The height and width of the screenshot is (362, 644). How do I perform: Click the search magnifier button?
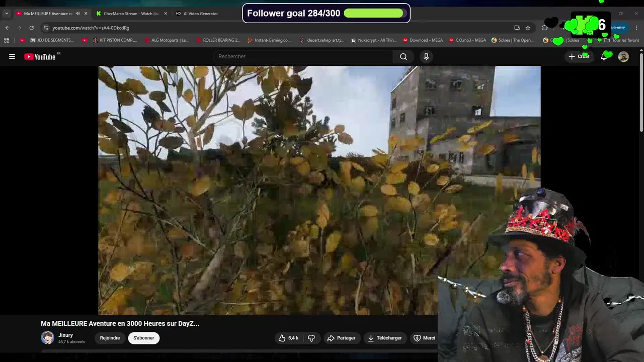click(x=404, y=57)
